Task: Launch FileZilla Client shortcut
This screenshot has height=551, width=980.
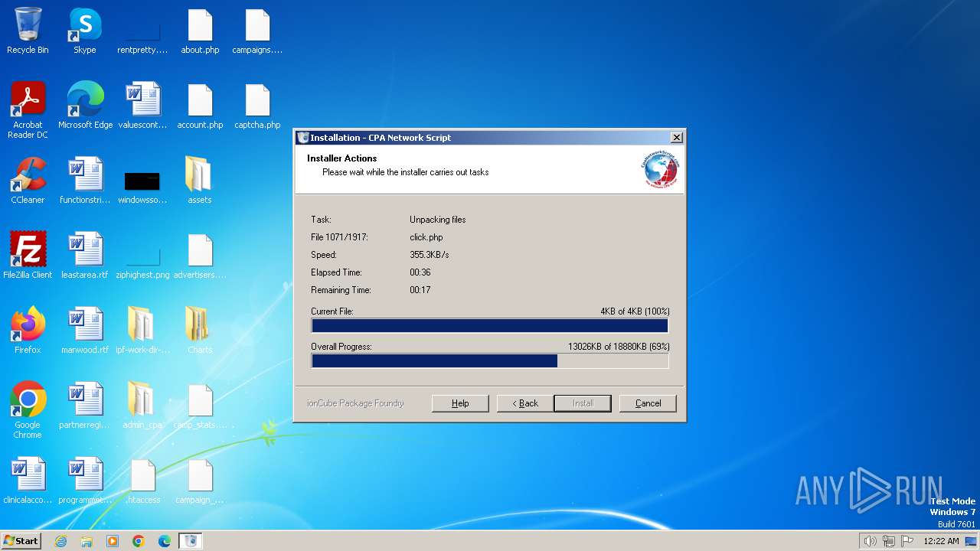Action: pyautogui.click(x=28, y=256)
